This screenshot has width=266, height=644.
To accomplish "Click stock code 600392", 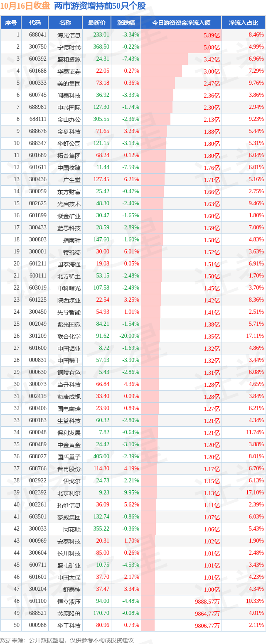I will click(38, 59).
